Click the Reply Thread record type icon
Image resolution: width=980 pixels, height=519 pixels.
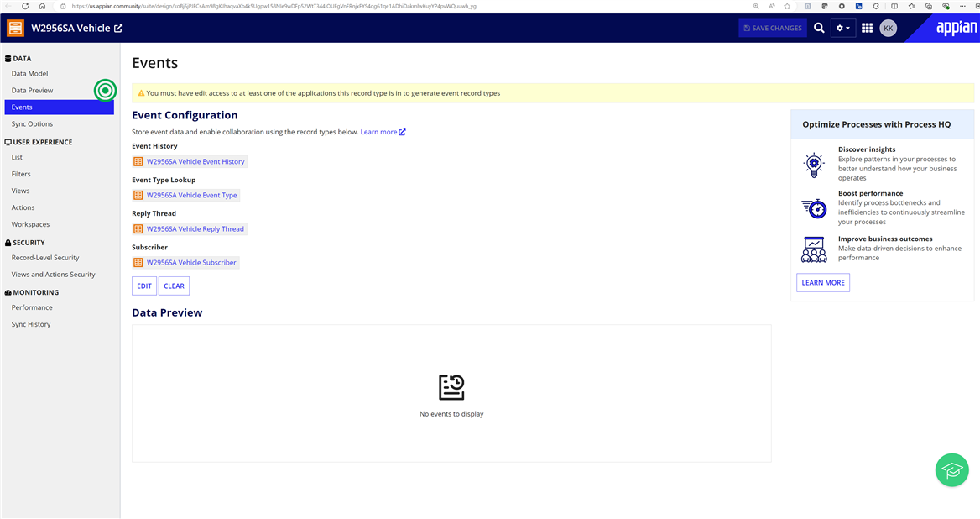(x=138, y=229)
